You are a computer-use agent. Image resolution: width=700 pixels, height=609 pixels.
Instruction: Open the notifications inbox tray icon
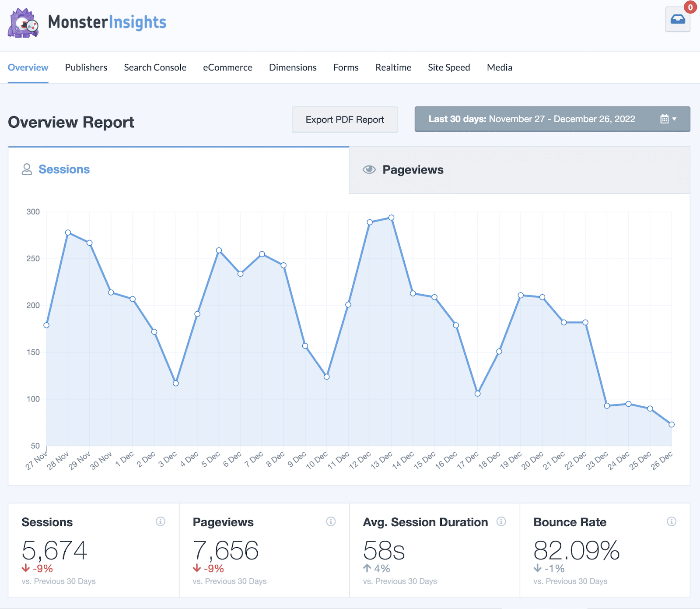pyautogui.click(x=677, y=19)
